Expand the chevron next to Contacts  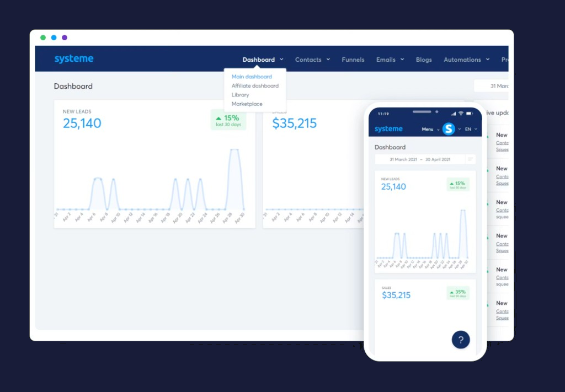[328, 60]
